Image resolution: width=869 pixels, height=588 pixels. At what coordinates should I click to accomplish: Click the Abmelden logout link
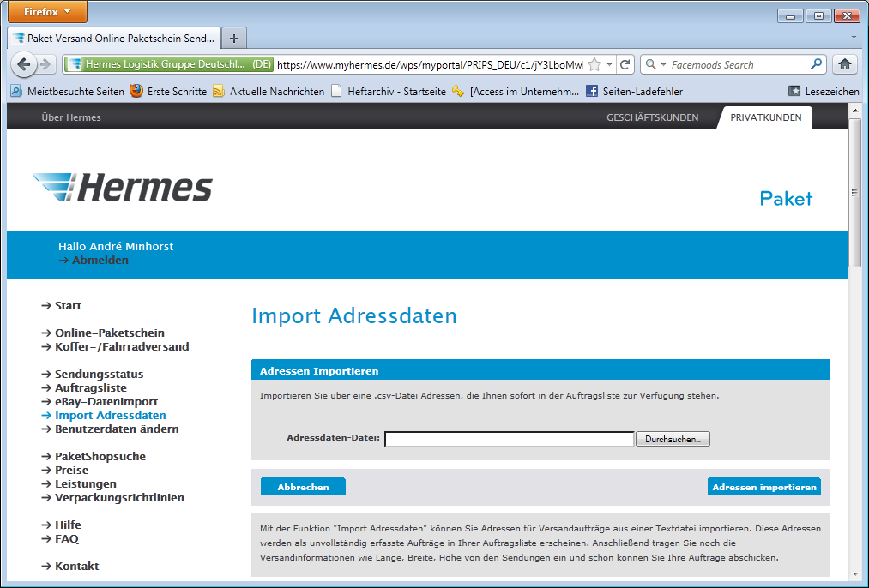tap(100, 260)
